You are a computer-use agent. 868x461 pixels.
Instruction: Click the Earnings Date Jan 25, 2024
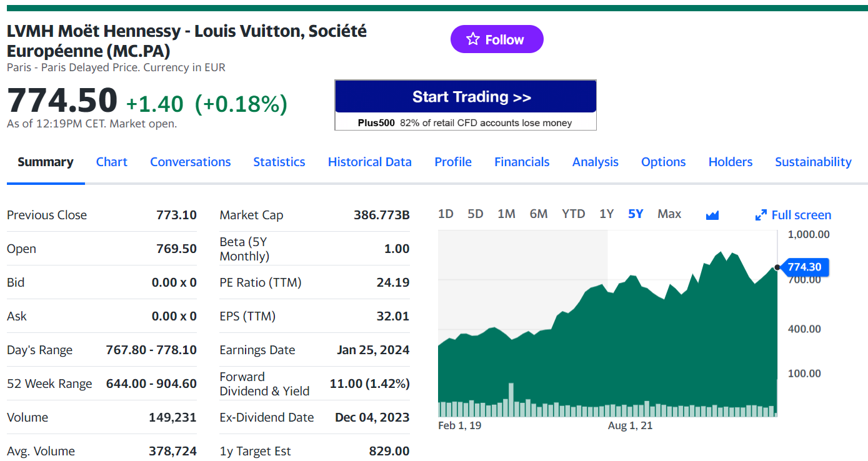coord(373,350)
